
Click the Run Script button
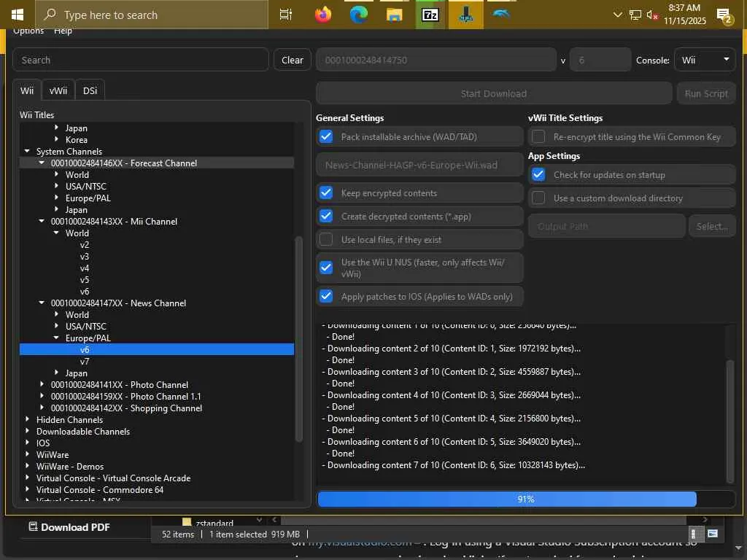[706, 93]
